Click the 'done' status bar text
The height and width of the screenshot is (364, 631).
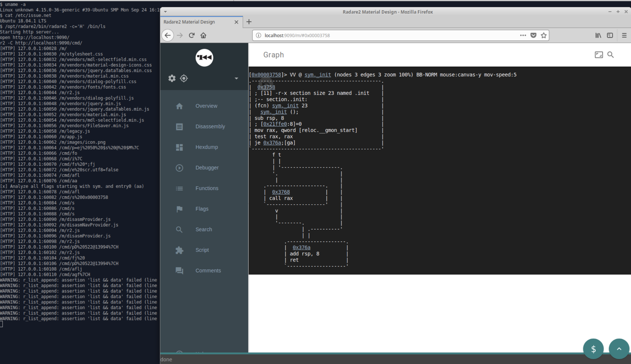[166, 359]
